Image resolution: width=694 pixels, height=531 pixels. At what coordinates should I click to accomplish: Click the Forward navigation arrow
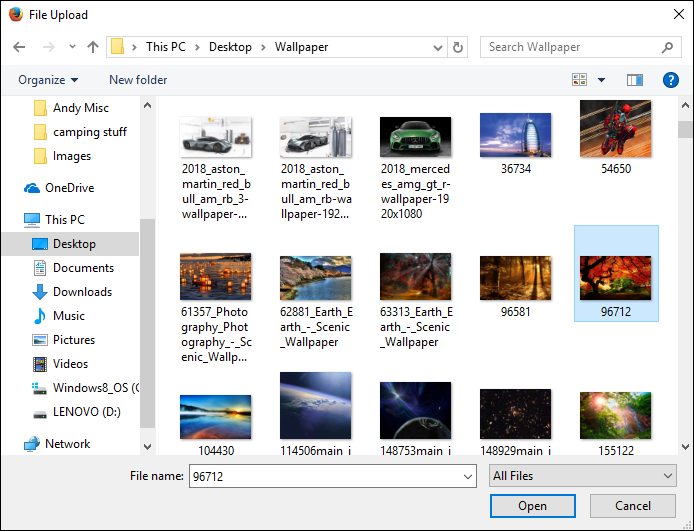pos(49,47)
